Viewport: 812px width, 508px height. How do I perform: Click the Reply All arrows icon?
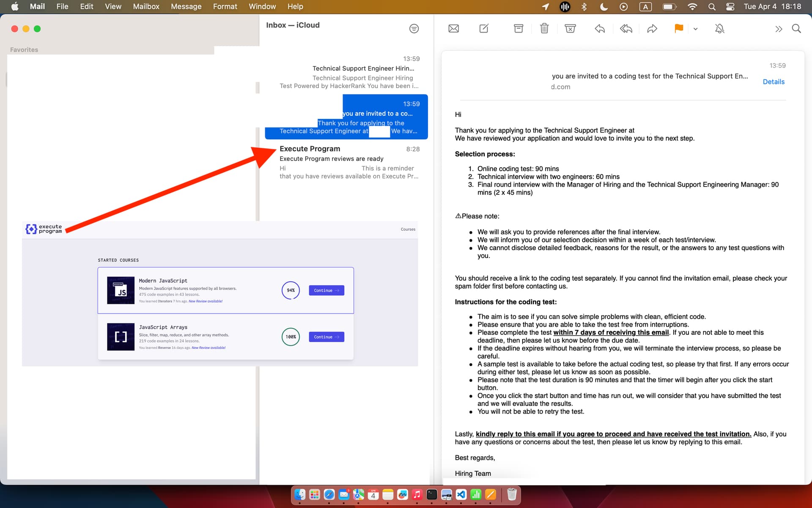[x=626, y=29]
